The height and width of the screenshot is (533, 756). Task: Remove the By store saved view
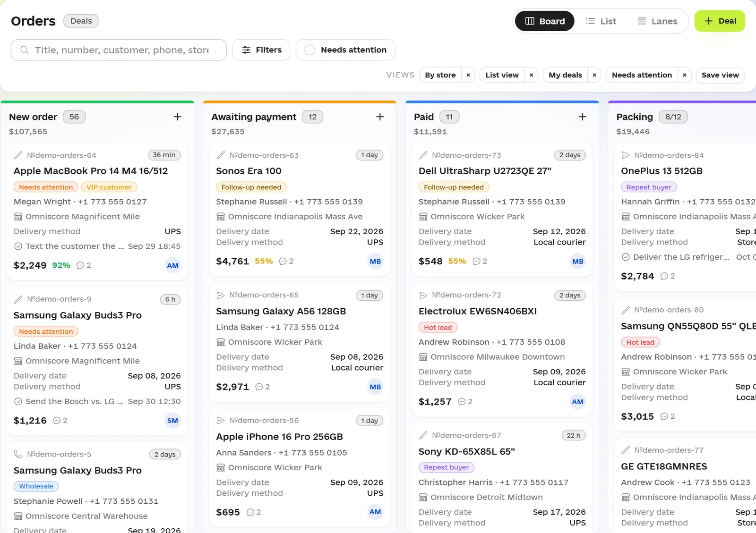coord(468,75)
